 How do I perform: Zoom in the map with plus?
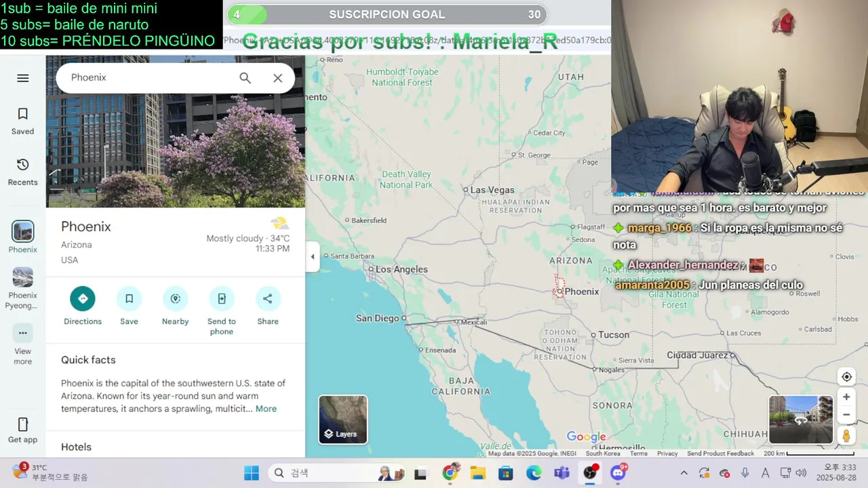click(x=846, y=397)
